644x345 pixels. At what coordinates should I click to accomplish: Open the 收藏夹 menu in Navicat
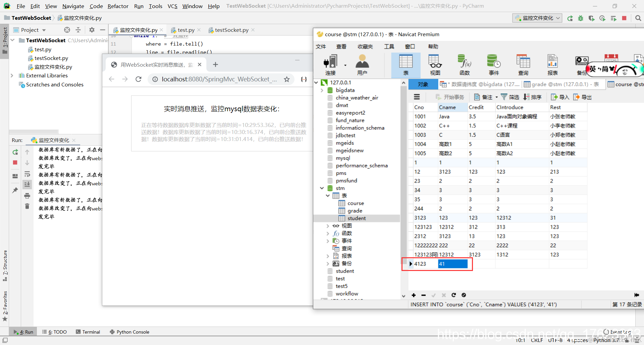pos(365,47)
